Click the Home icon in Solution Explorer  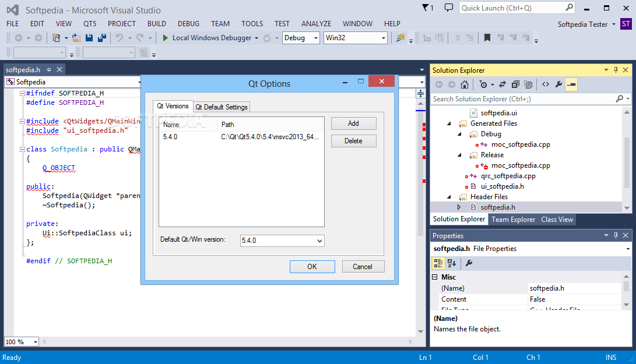click(x=465, y=84)
